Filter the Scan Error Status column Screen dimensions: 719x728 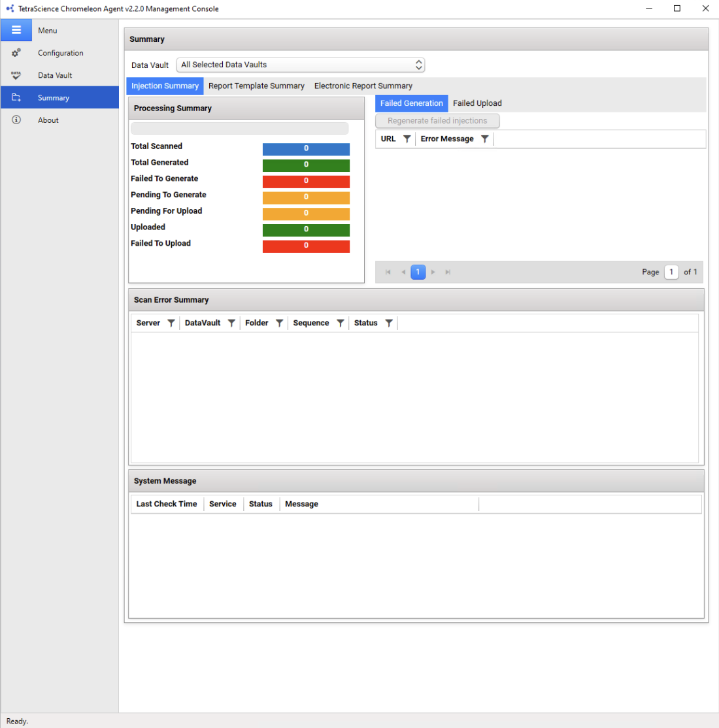click(x=389, y=323)
